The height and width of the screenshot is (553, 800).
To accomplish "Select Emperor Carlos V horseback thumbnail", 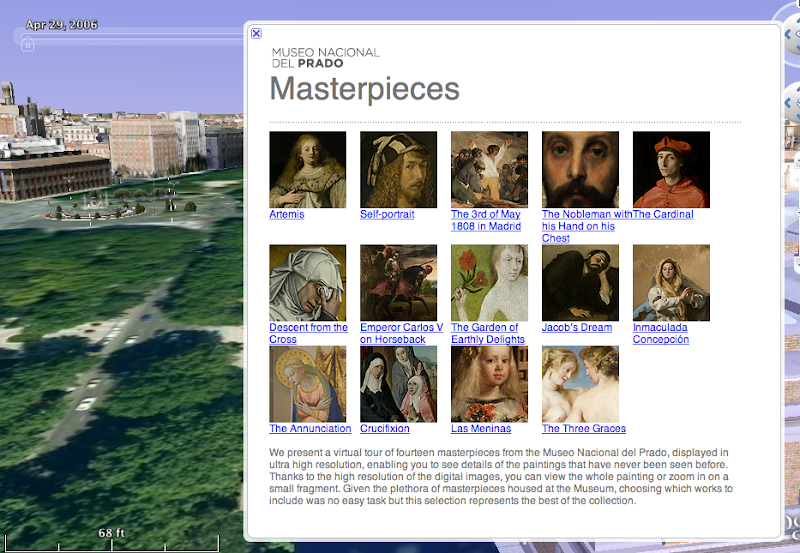I will pyautogui.click(x=398, y=283).
